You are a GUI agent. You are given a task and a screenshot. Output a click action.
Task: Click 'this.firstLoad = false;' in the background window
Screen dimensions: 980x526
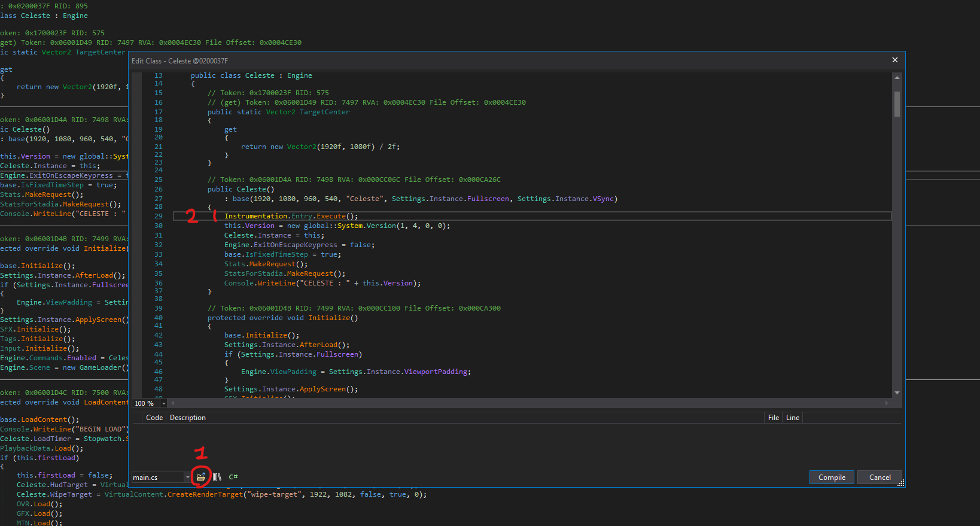64,475
